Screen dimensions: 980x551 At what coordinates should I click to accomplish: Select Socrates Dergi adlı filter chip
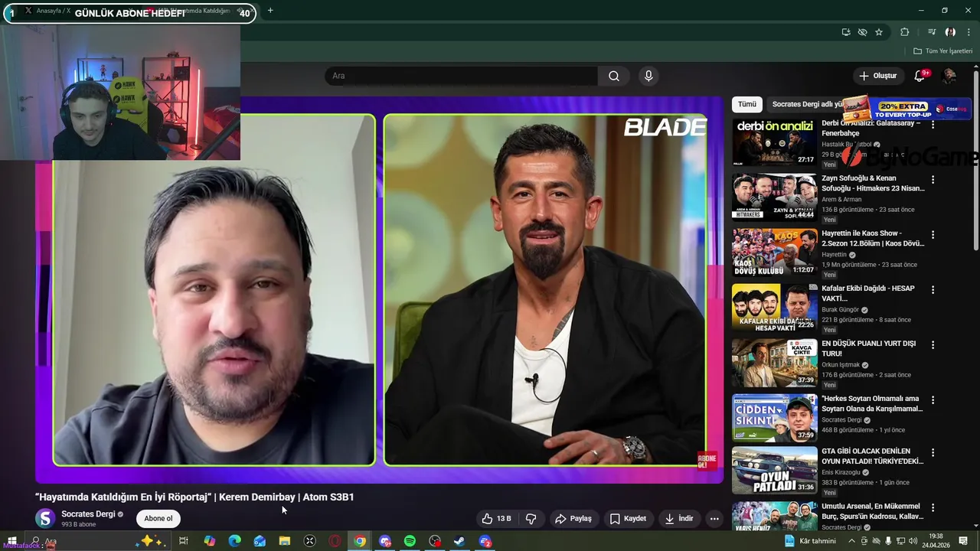click(x=806, y=104)
